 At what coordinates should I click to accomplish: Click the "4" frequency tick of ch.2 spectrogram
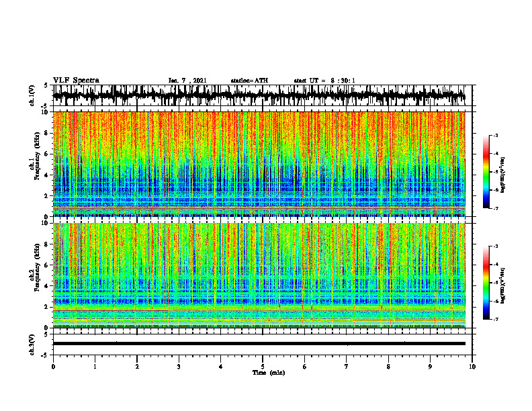[47, 286]
